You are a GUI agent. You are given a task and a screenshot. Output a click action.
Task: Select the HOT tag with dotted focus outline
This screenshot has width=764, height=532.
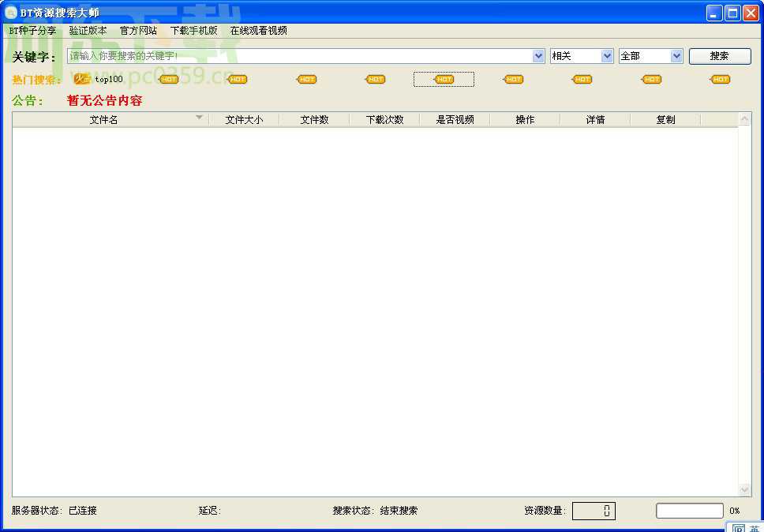tap(444, 79)
